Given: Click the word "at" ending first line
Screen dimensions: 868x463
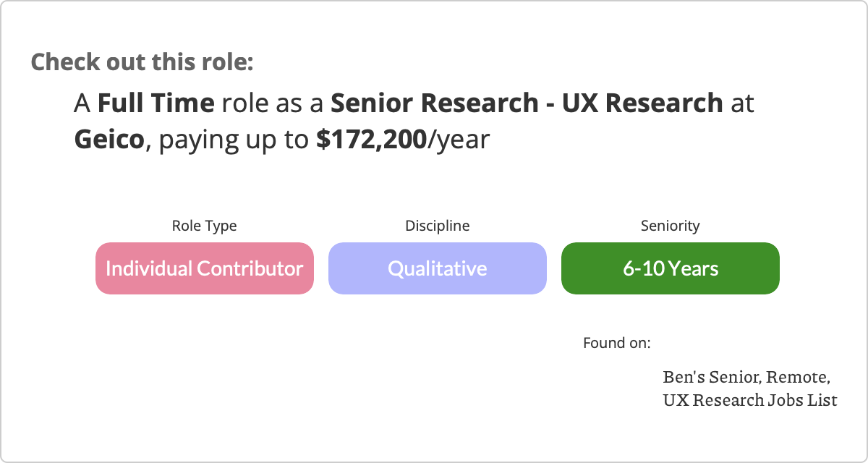Looking at the screenshot, I should pyautogui.click(x=742, y=103).
